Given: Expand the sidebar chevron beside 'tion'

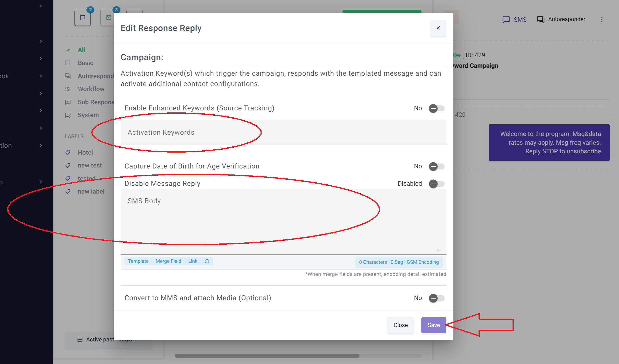Looking at the screenshot, I should [x=41, y=145].
